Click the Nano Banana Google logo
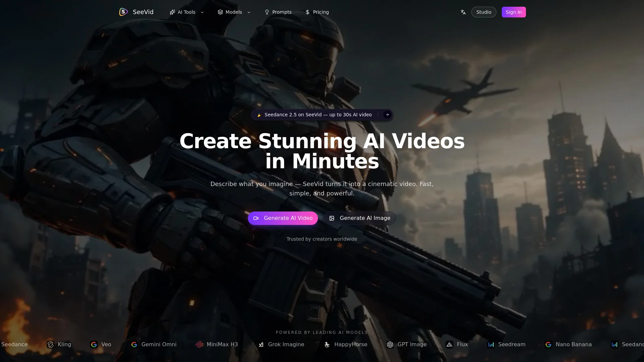The height and width of the screenshot is (362, 644). [548, 345]
